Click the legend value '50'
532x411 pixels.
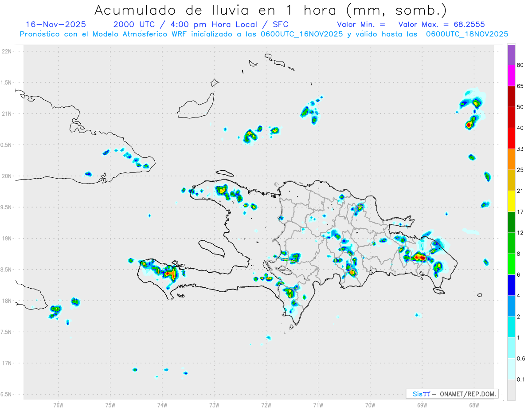520,107
